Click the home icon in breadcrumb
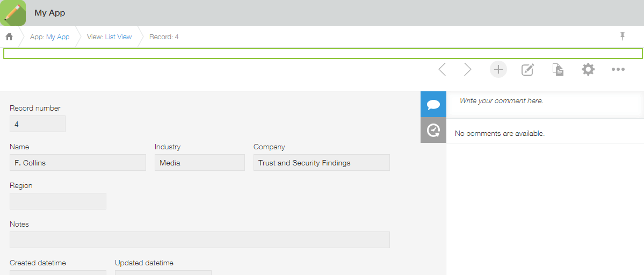The height and width of the screenshot is (275, 644). coord(9,37)
